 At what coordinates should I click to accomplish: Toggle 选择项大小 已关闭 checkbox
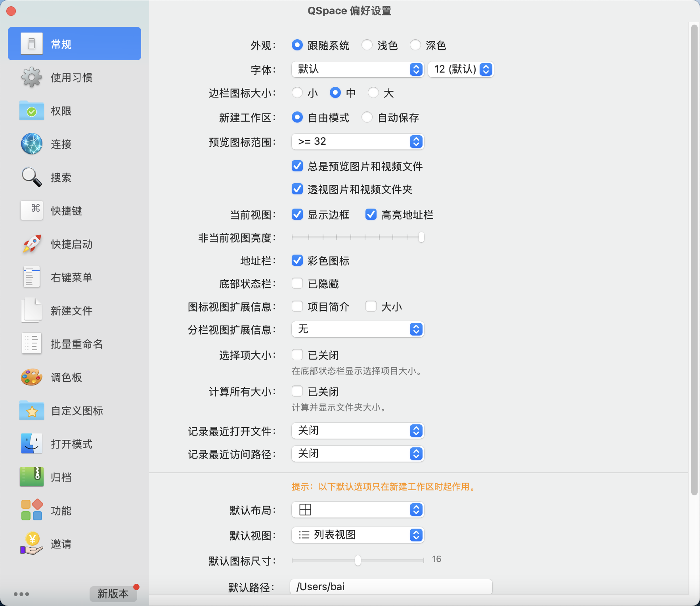[297, 355]
